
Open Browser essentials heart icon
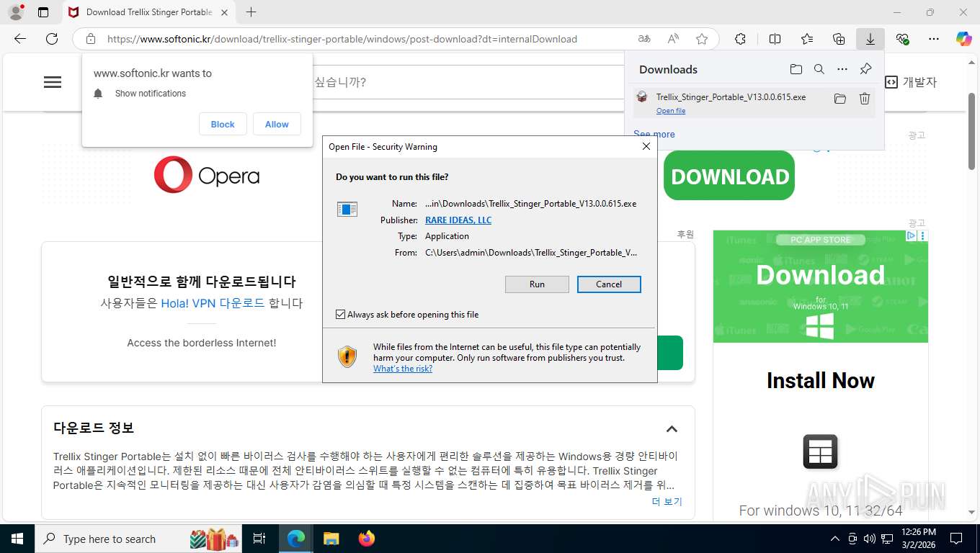902,39
